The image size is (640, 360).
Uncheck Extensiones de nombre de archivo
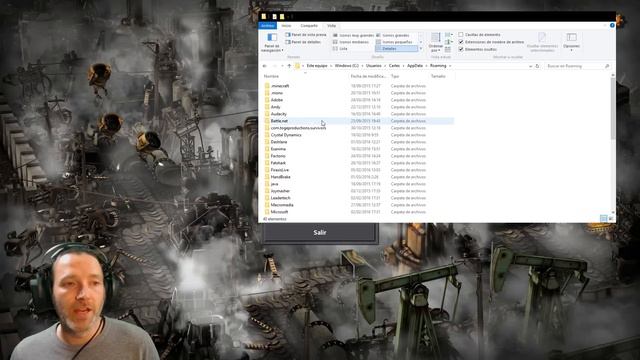461,42
